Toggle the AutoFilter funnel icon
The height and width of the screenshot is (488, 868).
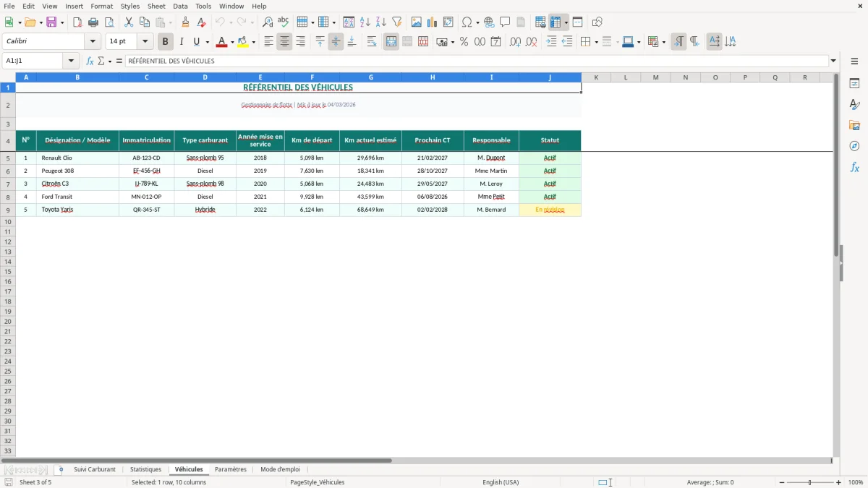pyautogui.click(x=397, y=22)
